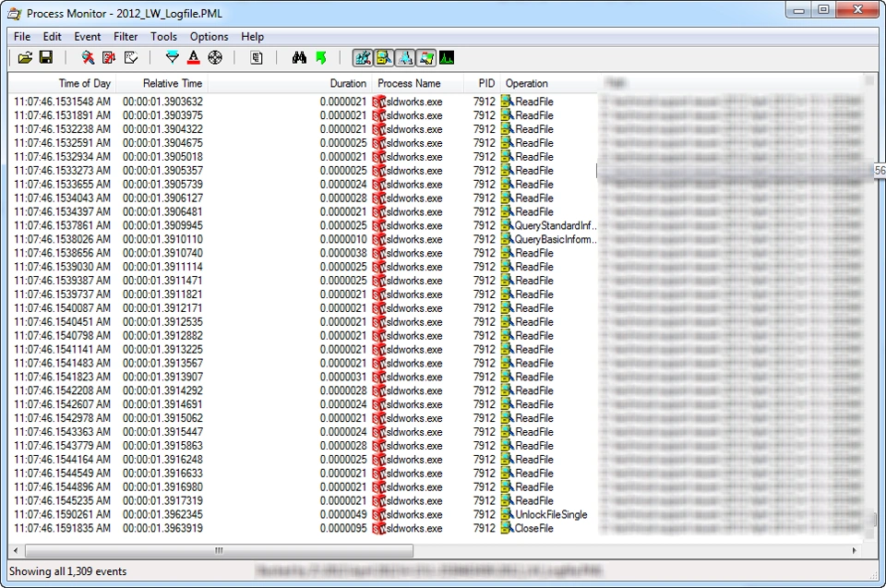Click the Save floppy disk icon
The height and width of the screenshot is (588, 886).
point(46,57)
